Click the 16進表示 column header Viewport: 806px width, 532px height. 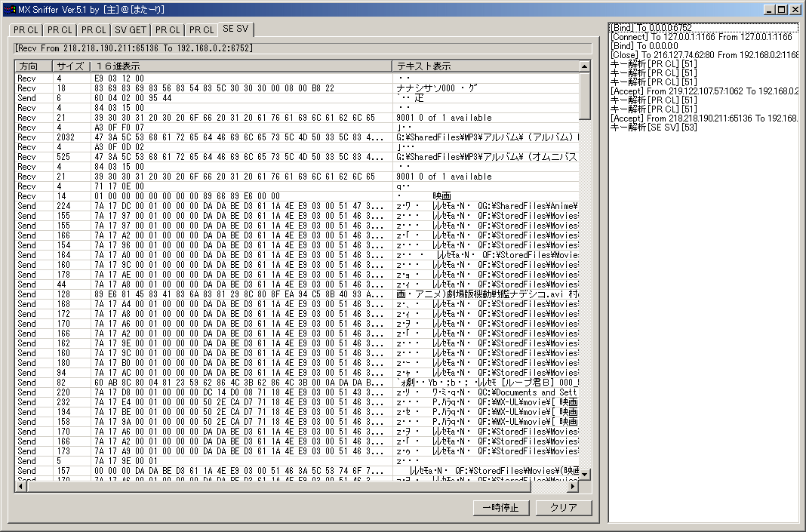pos(240,66)
